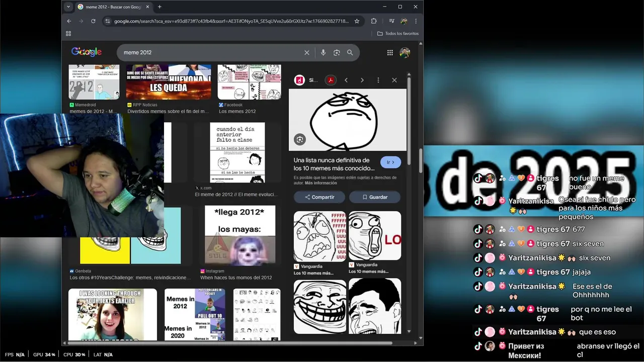Open the 'Memes in 2012' comparison image

point(195,314)
